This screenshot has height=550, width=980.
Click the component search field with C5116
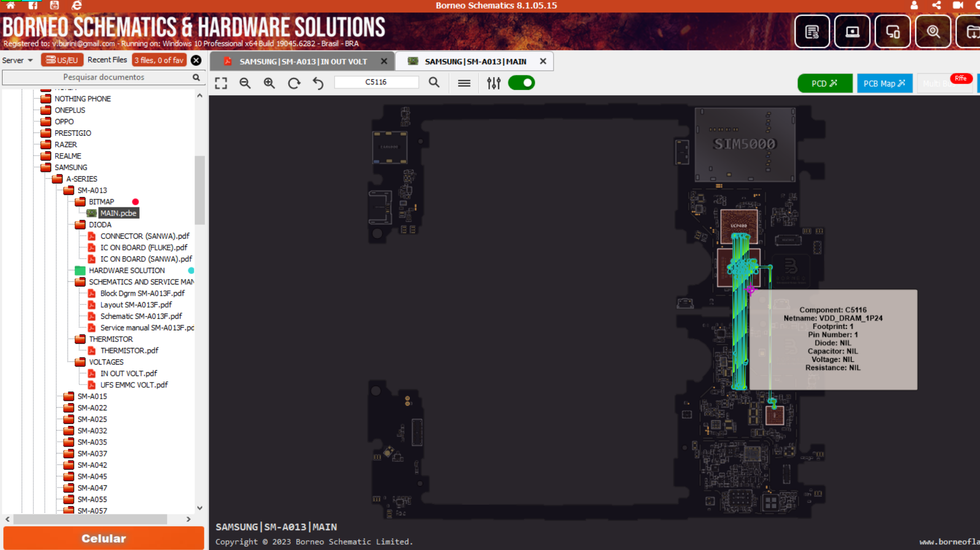pyautogui.click(x=376, y=82)
